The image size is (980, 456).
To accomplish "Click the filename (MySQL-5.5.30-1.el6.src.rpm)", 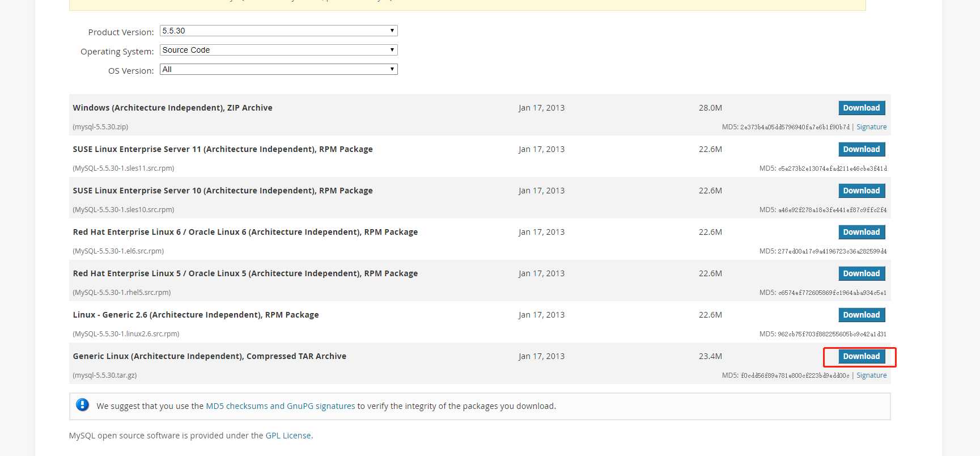I will tap(118, 251).
